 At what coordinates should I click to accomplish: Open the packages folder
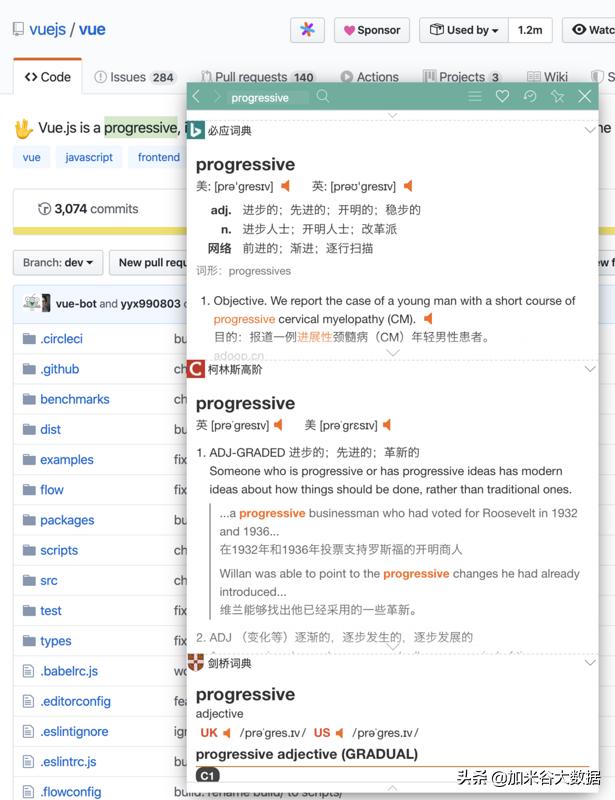pos(67,520)
